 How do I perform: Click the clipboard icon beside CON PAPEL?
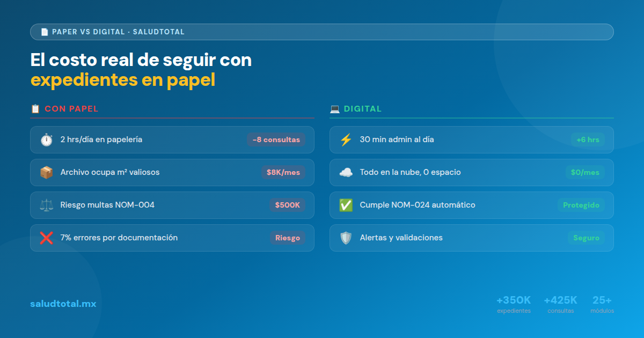(x=35, y=108)
